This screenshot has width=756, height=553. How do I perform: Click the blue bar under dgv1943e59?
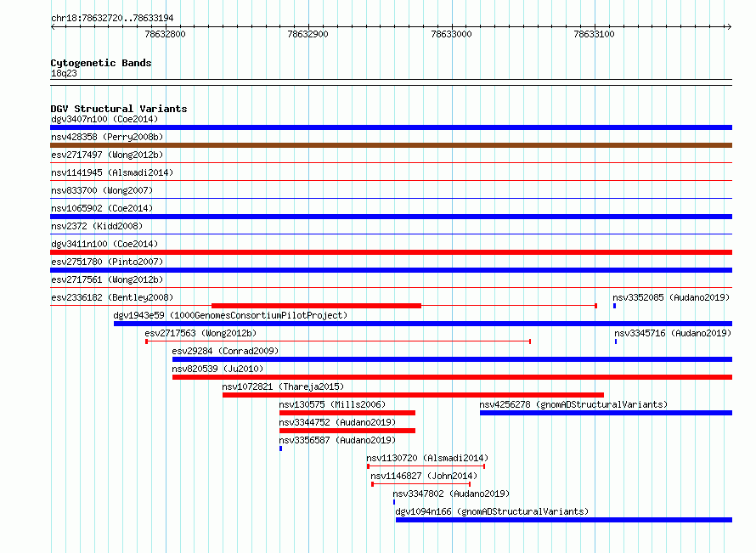pyautogui.click(x=423, y=324)
